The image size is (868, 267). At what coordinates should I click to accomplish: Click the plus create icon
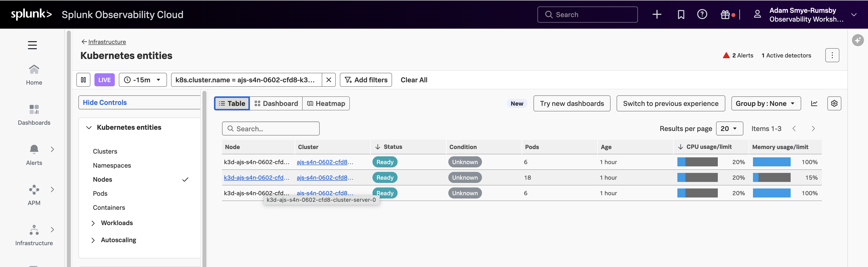click(x=657, y=15)
